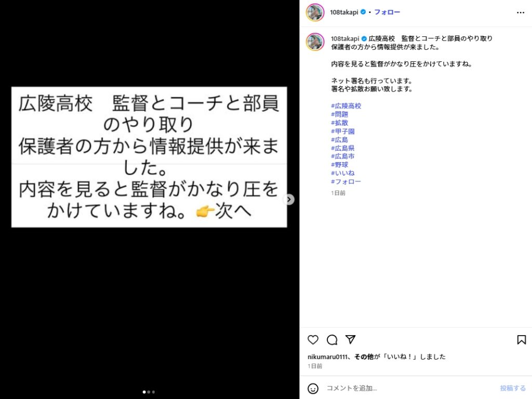
Task: Open the #甲子園 hashtag
Action: [343, 131]
